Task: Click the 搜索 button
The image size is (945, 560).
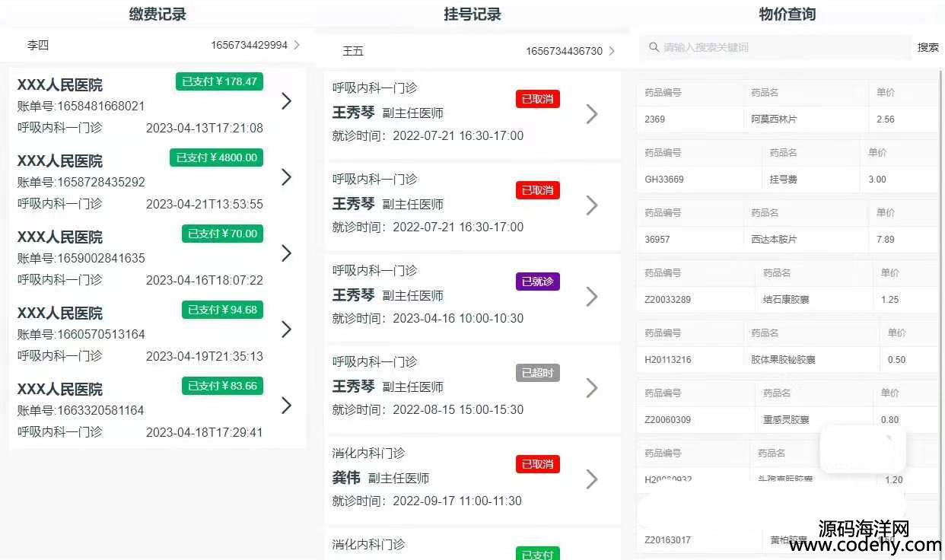Action: (928, 47)
